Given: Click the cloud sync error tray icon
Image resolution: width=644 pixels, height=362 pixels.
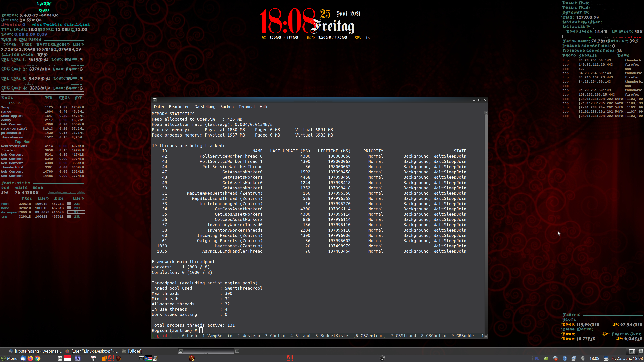Looking at the screenshot, I should click(555, 358).
